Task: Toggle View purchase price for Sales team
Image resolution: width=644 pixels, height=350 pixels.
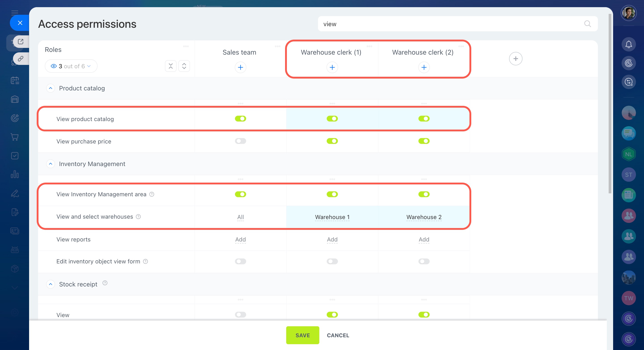Action: 240,141
